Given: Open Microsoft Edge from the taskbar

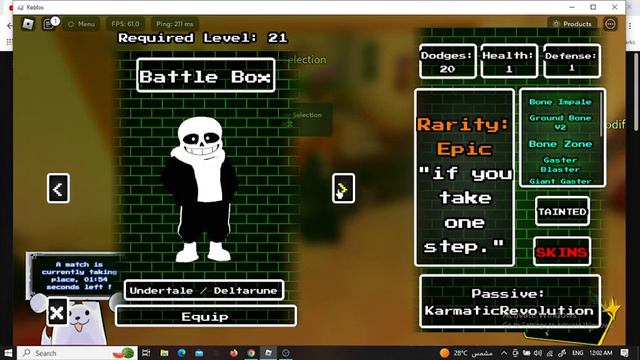Looking at the screenshot, I should 182,353.
